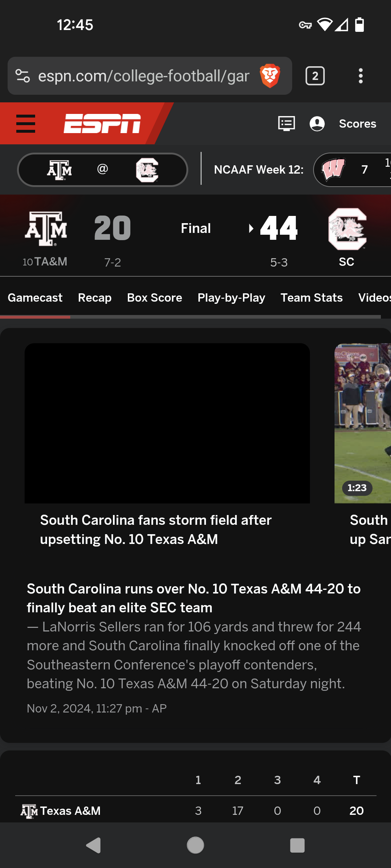391x868 pixels.
Task: Open the ESPN hamburger menu
Action: pyautogui.click(x=26, y=124)
